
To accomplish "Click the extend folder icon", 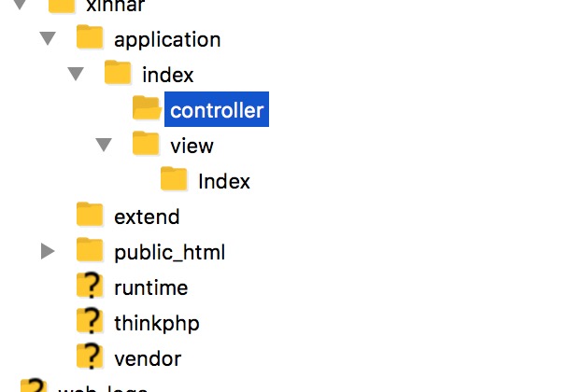I will coord(90,215).
